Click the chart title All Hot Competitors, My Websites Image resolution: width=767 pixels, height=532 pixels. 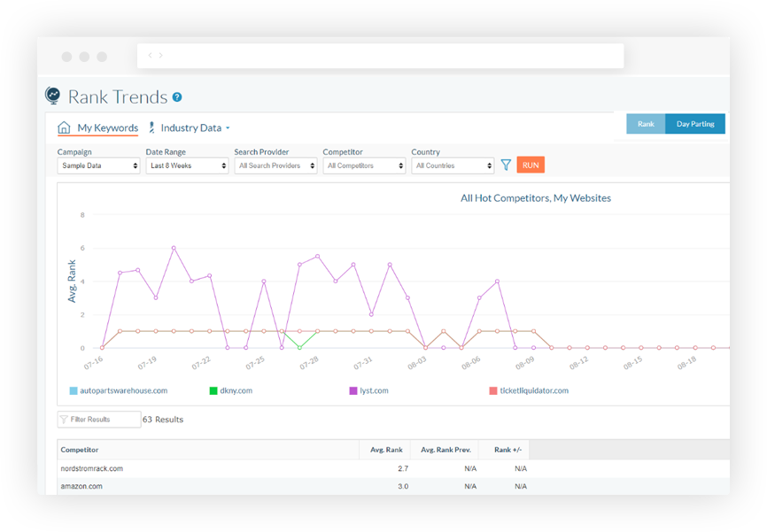pos(536,198)
